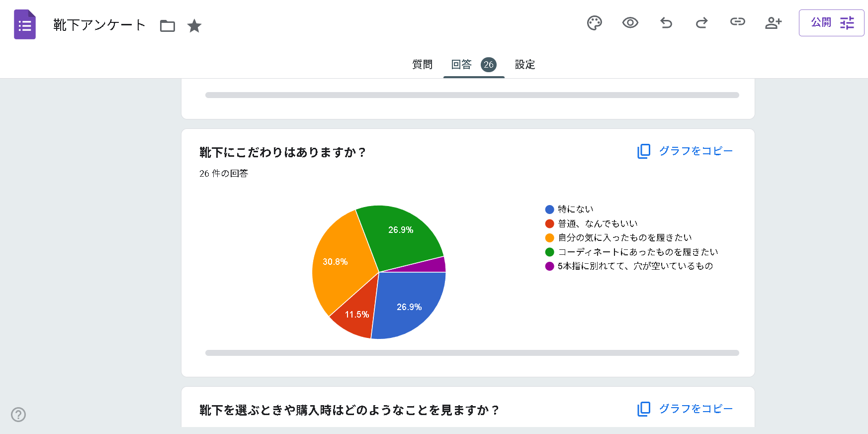Open the help question mark icon
868x434 pixels.
(x=18, y=415)
